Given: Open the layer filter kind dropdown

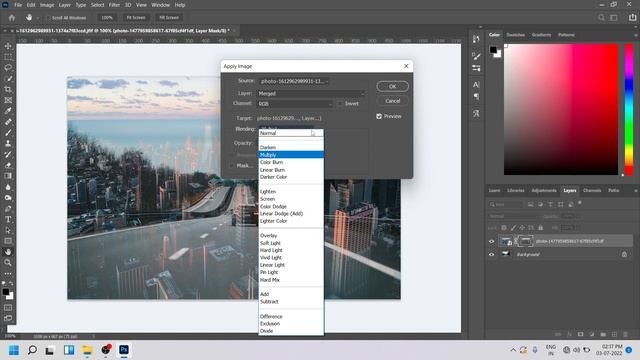Looking at the screenshot, I should pyautogui.click(x=506, y=204).
